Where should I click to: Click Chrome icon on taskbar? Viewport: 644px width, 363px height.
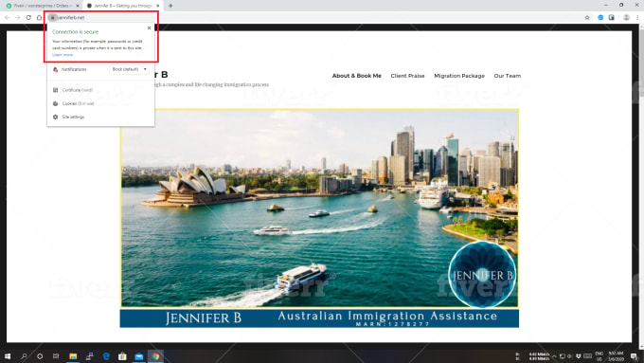155,356
